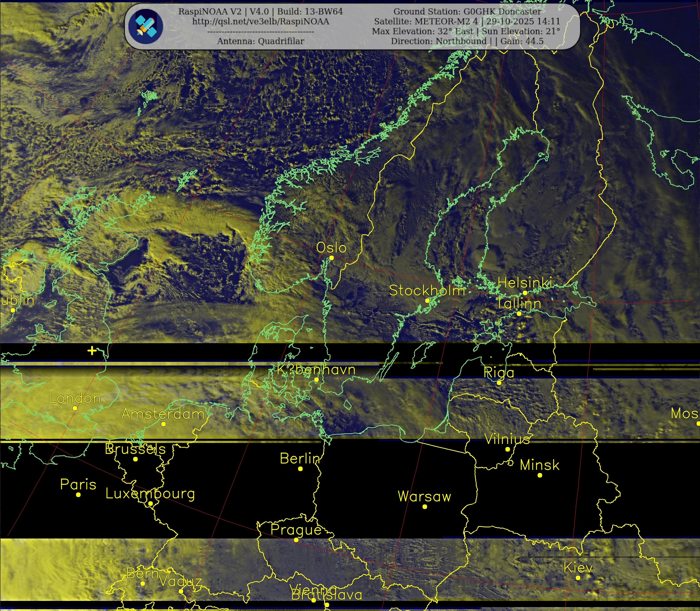Viewport: 700px width, 611px height.
Task: Click the Tallinn city label
Action: [518, 303]
